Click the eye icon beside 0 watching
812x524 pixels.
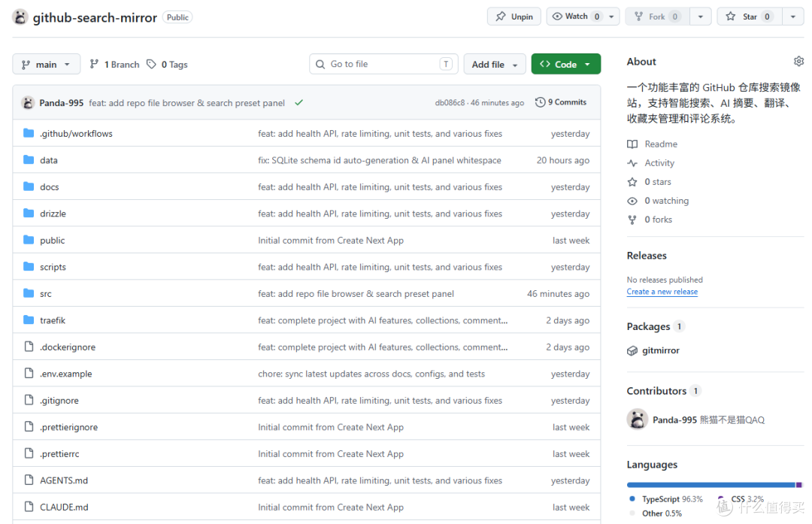click(x=632, y=201)
